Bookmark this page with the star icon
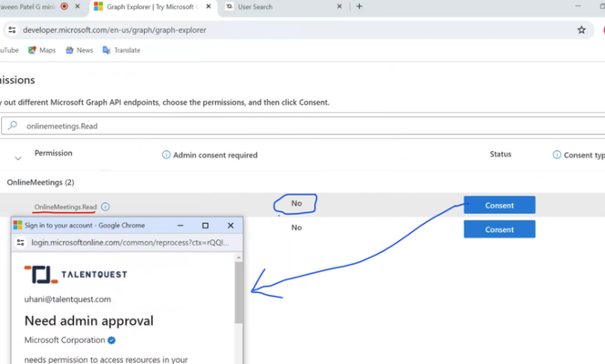The width and height of the screenshot is (605, 364). point(581,30)
